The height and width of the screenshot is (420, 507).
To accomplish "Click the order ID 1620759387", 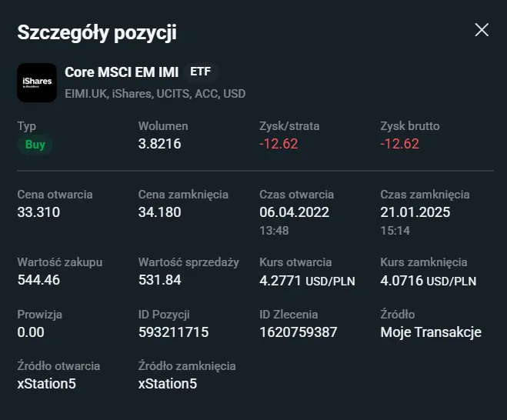I will pyautogui.click(x=299, y=332).
